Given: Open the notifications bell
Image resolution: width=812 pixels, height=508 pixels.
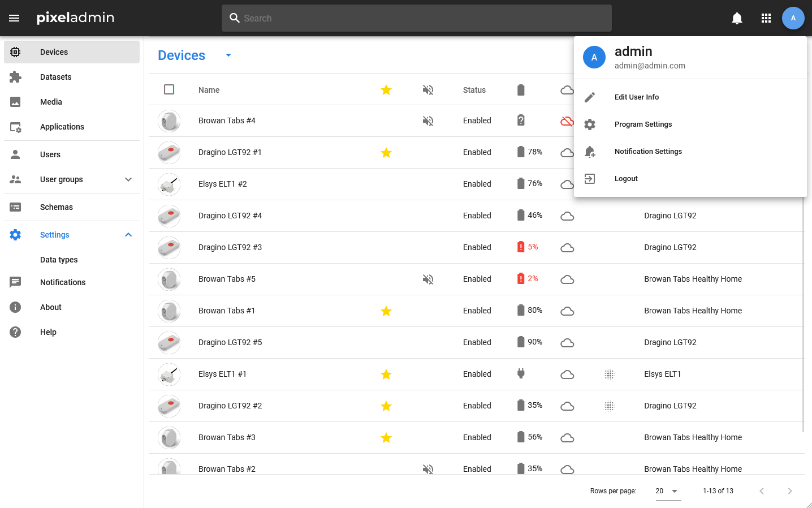Looking at the screenshot, I should (737, 18).
